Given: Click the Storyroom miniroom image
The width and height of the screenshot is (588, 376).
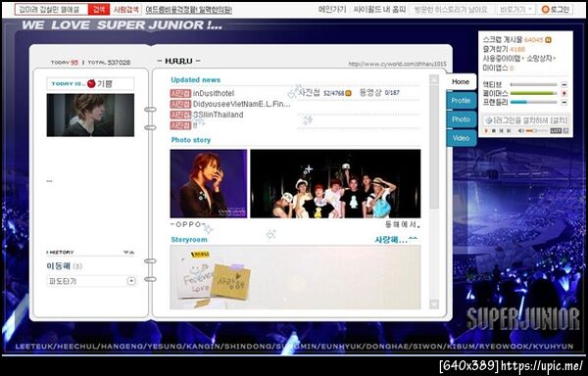Looking at the screenshot, I should (295, 277).
